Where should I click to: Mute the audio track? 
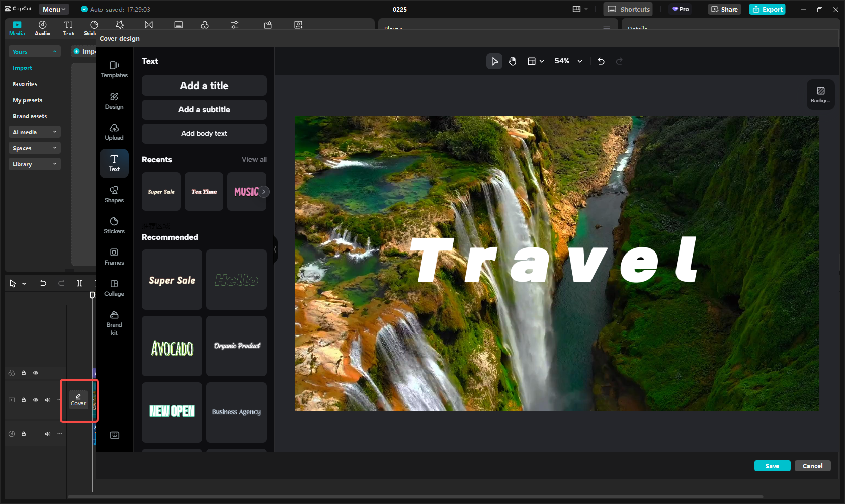click(48, 434)
